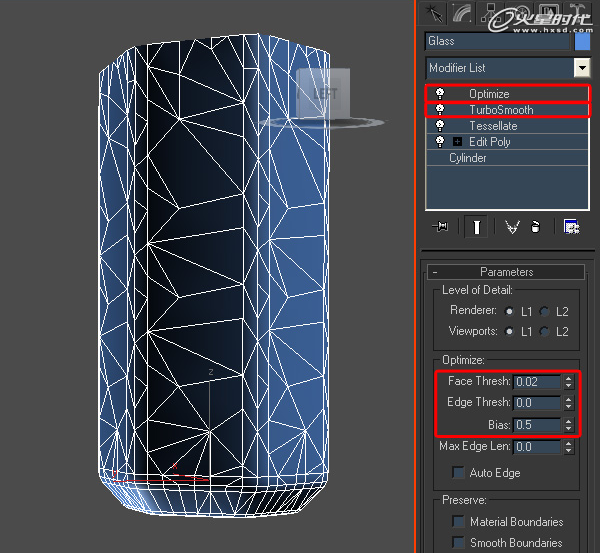The image size is (600, 553).
Task: Select Viewports L2 radio button
Action: pos(545,331)
